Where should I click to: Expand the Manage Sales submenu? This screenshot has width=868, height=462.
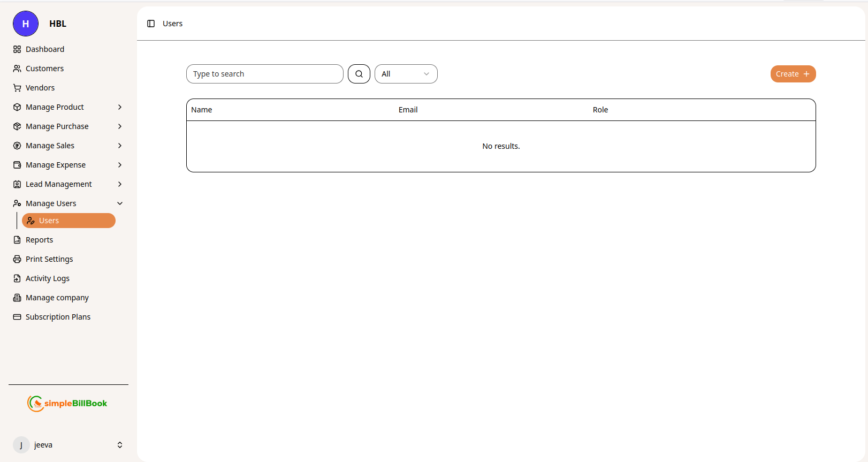pyautogui.click(x=120, y=146)
